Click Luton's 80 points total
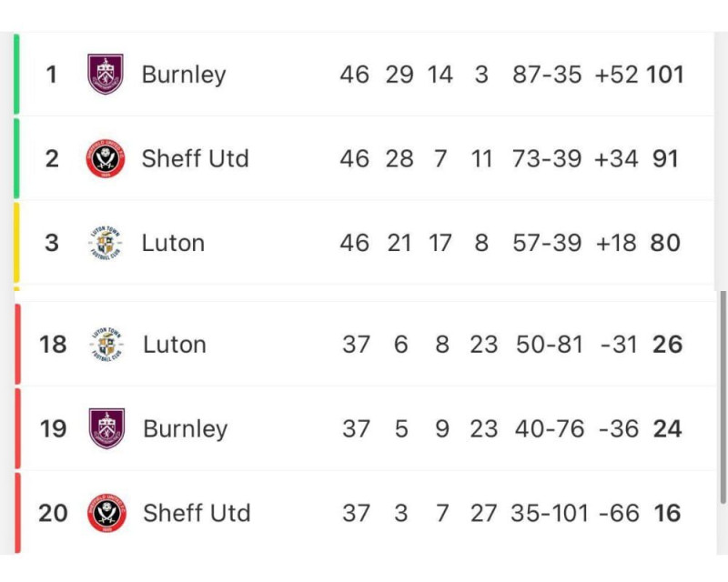 (665, 243)
